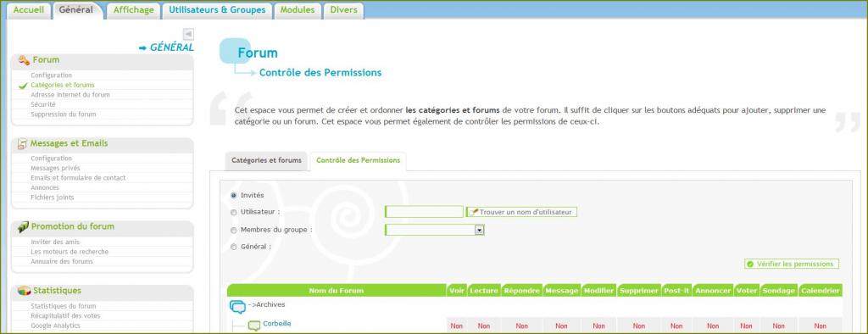Click the Forum section tools icon
The width and height of the screenshot is (868, 334).
(24, 60)
